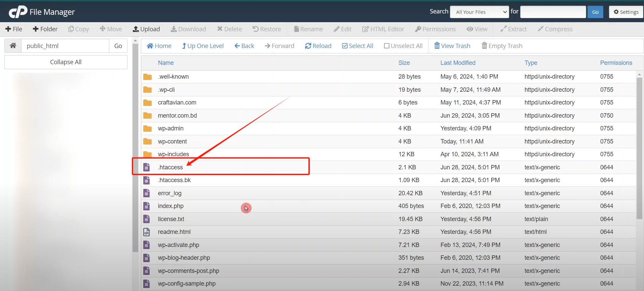The width and height of the screenshot is (644, 291).
Task: Click the wp-content folder icon
Action: (147, 141)
